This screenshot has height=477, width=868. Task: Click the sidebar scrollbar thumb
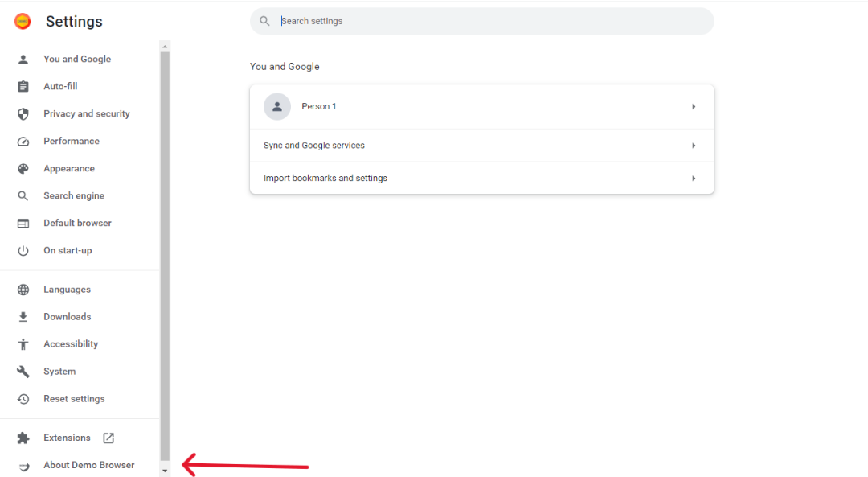point(165,256)
